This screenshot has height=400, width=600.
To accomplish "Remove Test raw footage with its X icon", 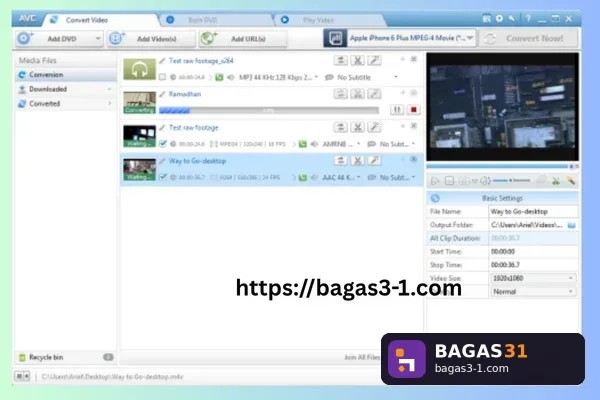I will coord(414,126).
